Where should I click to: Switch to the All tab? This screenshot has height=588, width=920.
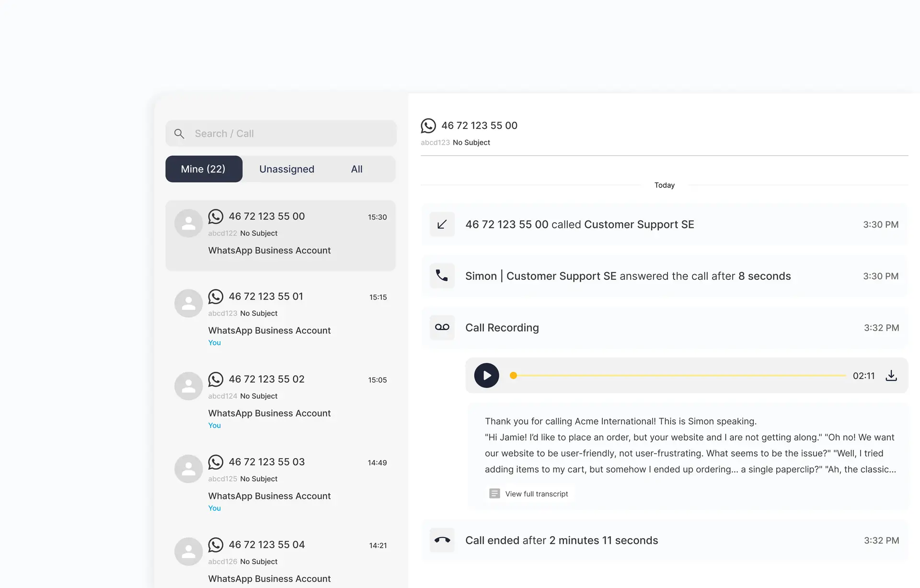[356, 169]
